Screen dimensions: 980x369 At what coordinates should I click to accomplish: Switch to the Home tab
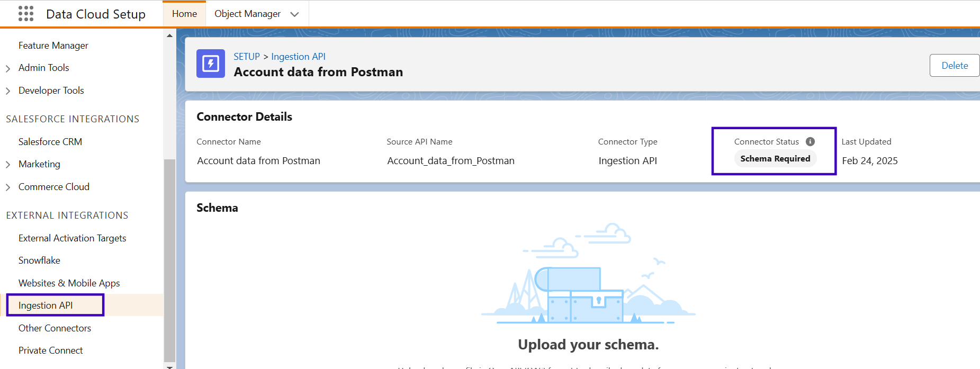pyautogui.click(x=184, y=14)
